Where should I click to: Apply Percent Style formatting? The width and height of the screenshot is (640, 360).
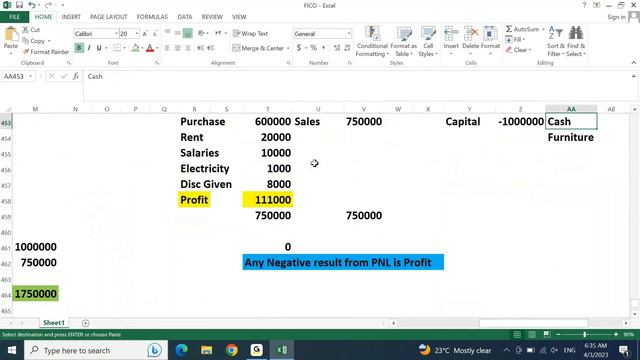click(x=313, y=48)
